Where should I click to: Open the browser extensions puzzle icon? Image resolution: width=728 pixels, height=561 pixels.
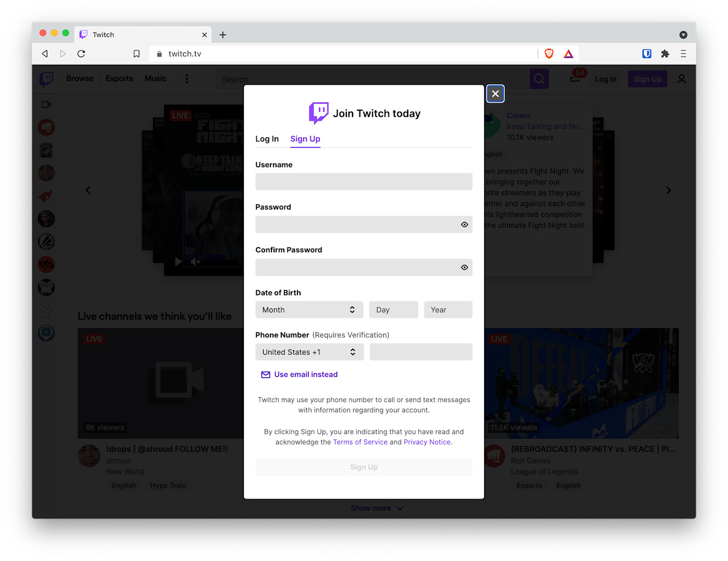coord(665,53)
